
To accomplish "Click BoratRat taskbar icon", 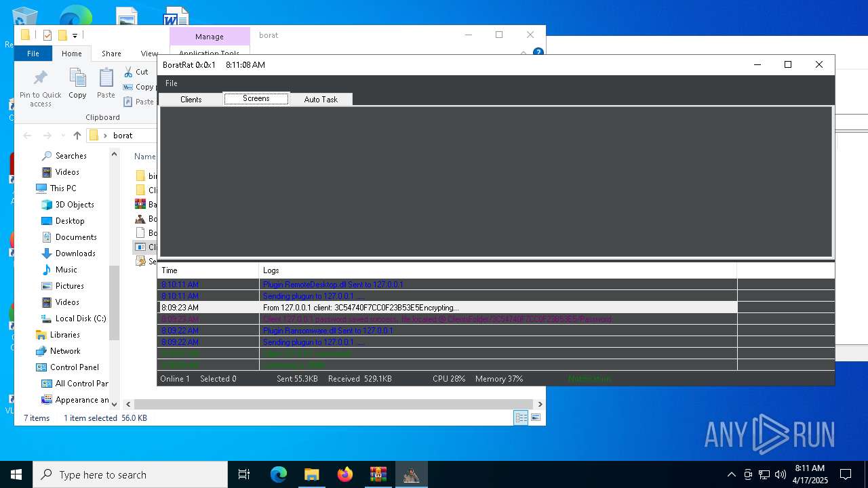I will [x=411, y=474].
